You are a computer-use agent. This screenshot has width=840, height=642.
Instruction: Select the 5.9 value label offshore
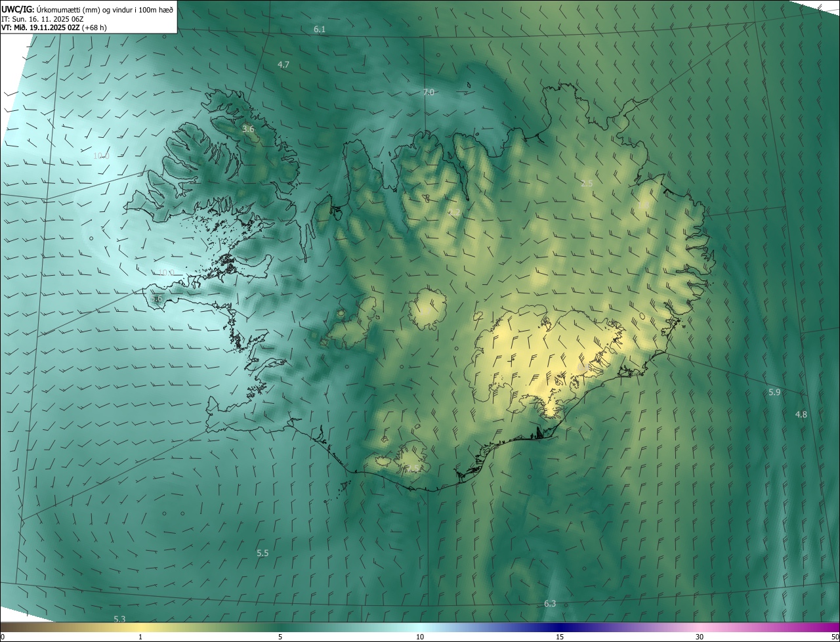pos(774,392)
